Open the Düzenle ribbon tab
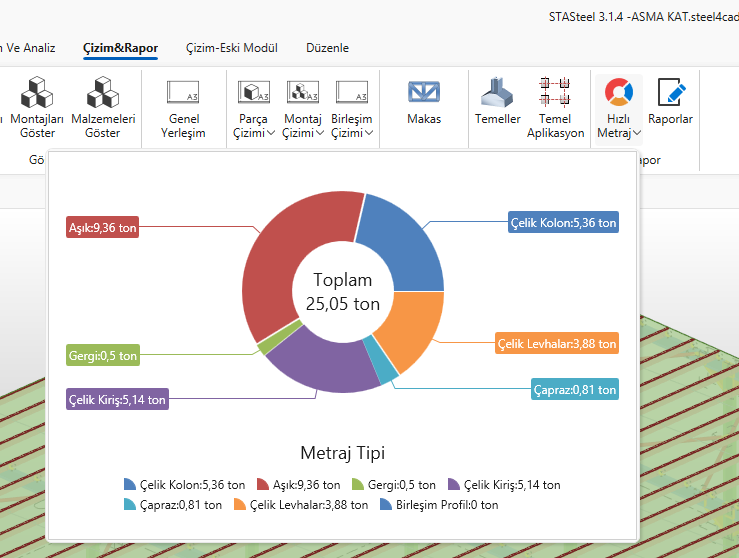 pos(327,48)
